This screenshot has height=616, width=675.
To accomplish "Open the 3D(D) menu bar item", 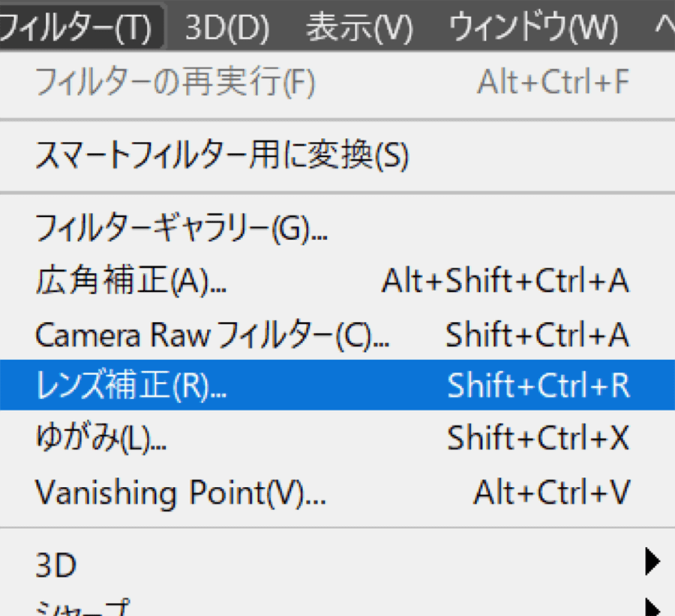I will click(x=227, y=28).
